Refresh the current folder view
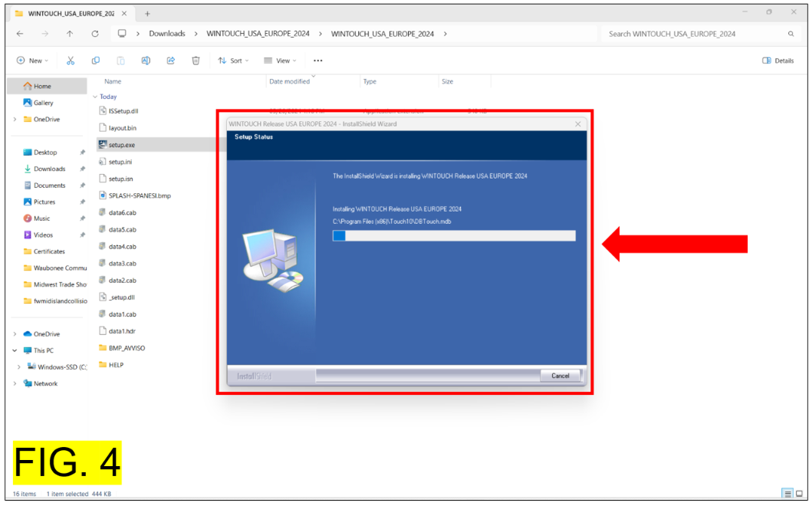Screen dimensions: 812x506 click(x=95, y=34)
